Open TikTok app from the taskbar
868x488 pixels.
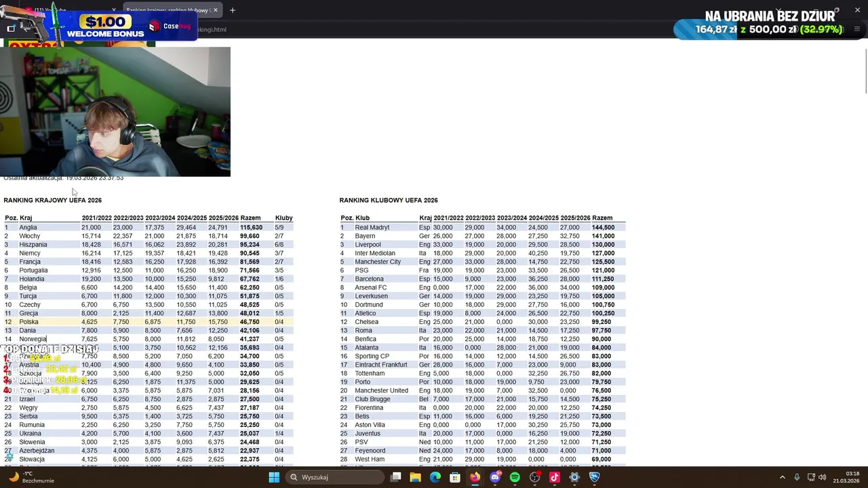[x=555, y=477]
